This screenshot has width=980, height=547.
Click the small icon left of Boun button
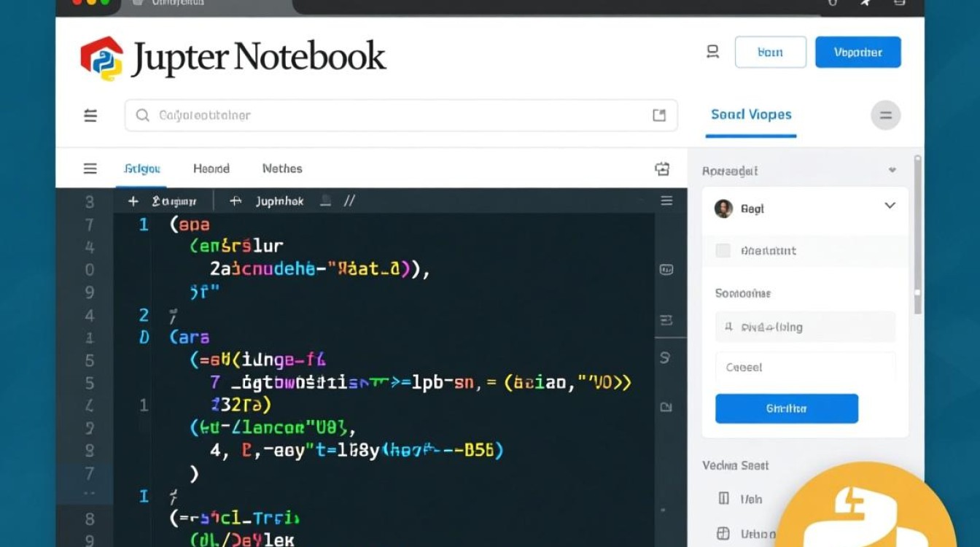click(712, 52)
